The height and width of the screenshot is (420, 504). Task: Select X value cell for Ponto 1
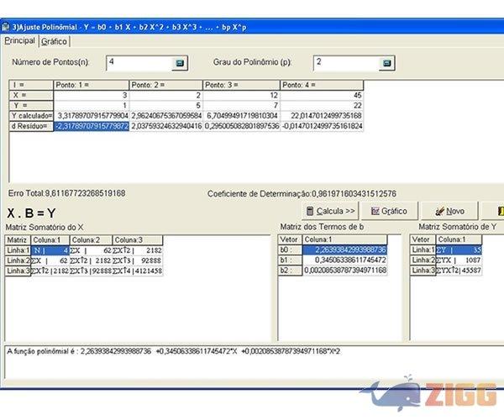click(91, 96)
